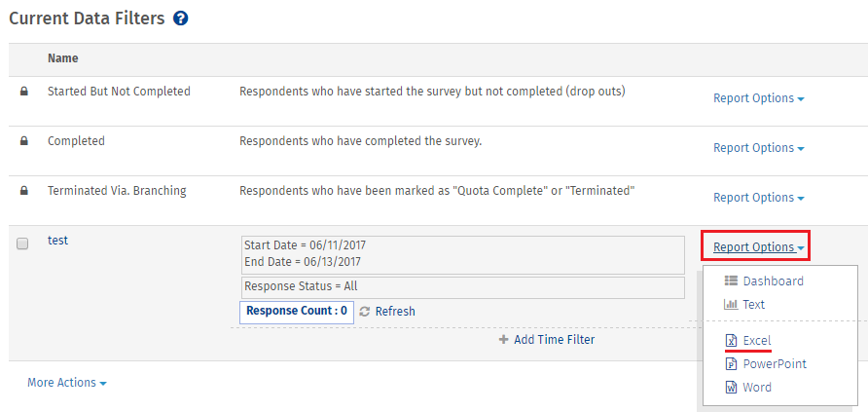
Task: Click the help question mark icon
Action: pyautogui.click(x=180, y=19)
